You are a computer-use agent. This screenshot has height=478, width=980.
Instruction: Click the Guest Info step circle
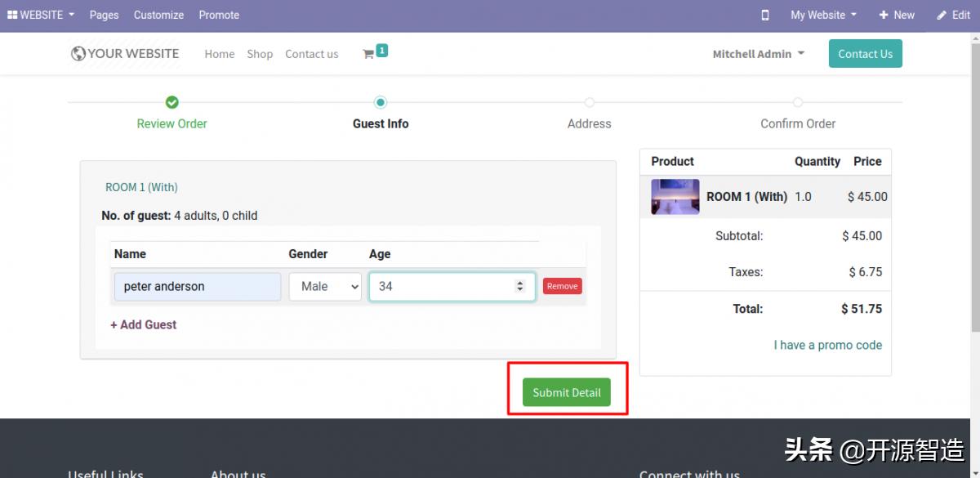click(x=381, y=103)
